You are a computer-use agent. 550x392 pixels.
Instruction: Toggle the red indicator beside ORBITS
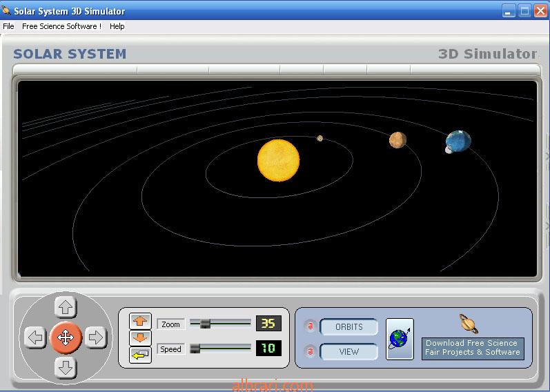pyautogui.click(x=310, y=326)
